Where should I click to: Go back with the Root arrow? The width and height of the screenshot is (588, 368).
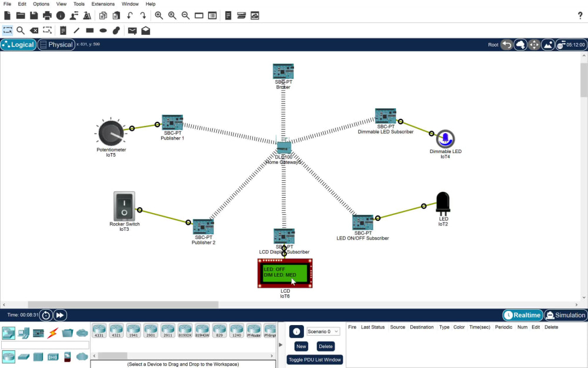507,45
